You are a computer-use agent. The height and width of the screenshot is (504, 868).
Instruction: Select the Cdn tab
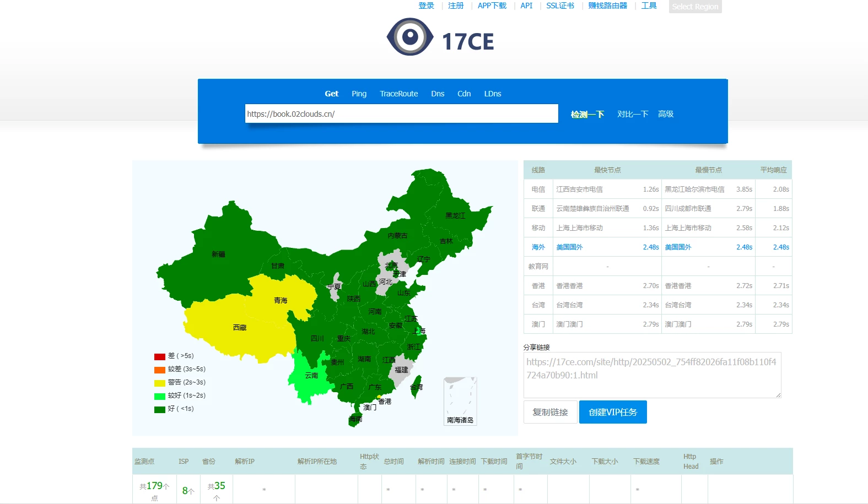click(x=464, y=94)
